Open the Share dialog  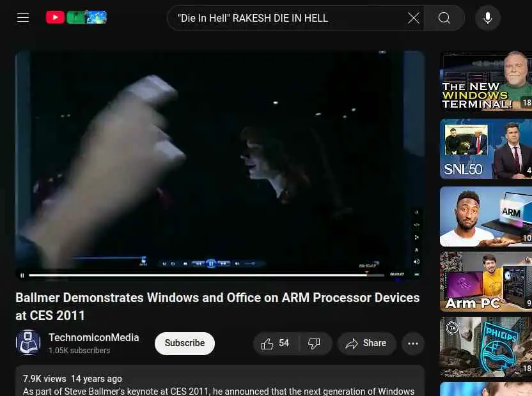click(x=366, y=344)
